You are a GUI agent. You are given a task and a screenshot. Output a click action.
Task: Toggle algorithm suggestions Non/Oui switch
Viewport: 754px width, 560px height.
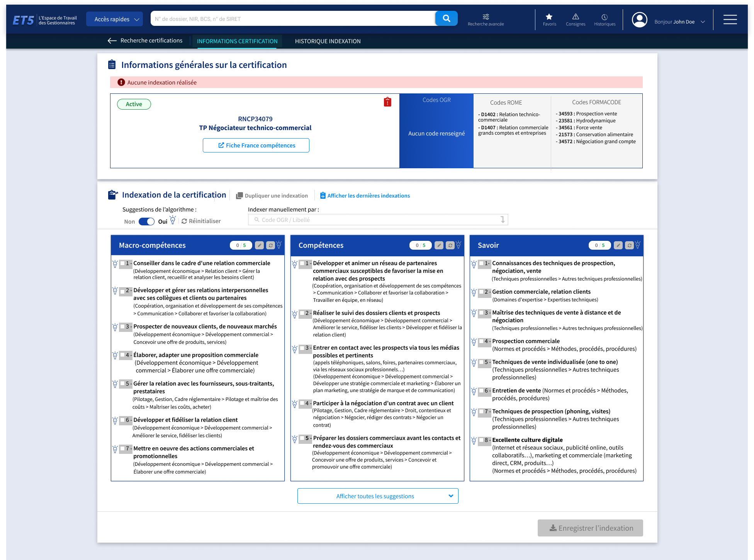pos(146,222)
